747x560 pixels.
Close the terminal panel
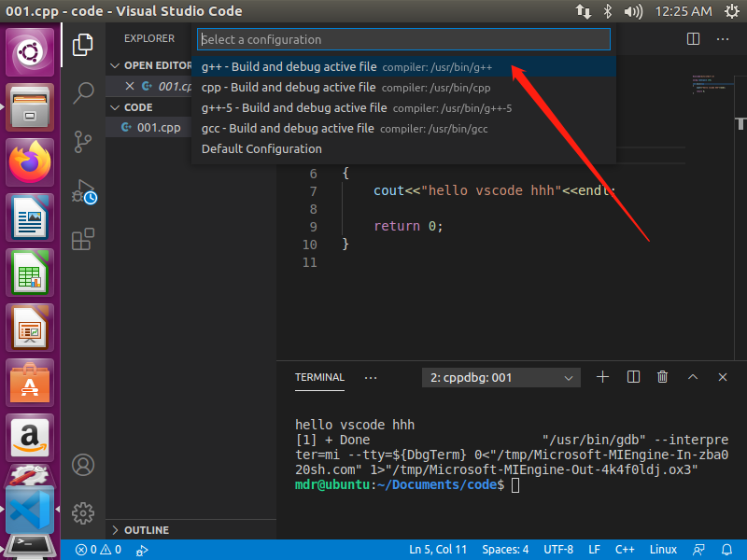[x=723, y=377]
